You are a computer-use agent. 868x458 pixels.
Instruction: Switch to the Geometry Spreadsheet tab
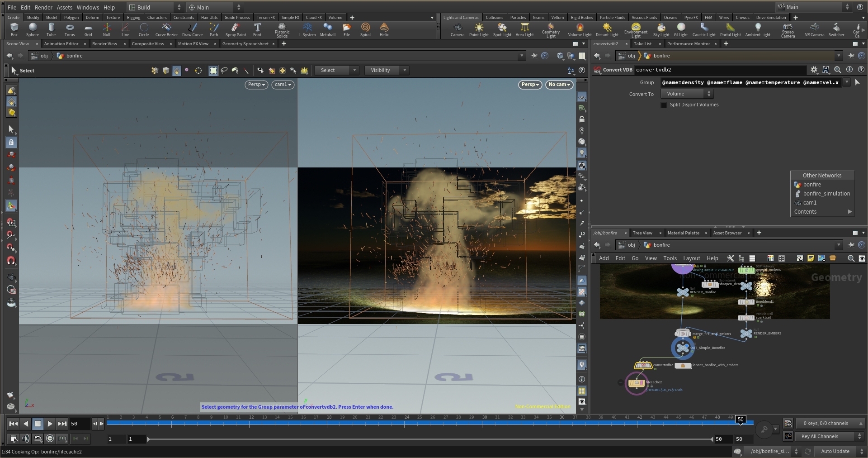(x=245, y=44)
